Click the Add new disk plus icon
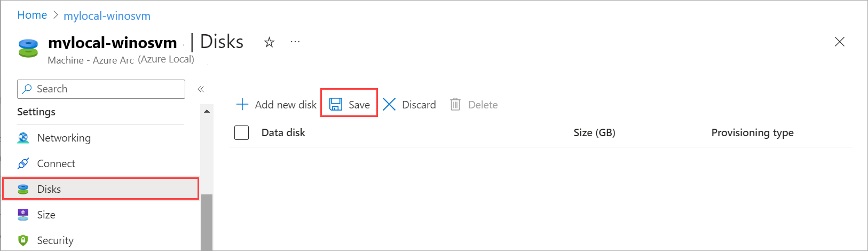868x251 pixels. pyautogui.click(x=242, y=104)
